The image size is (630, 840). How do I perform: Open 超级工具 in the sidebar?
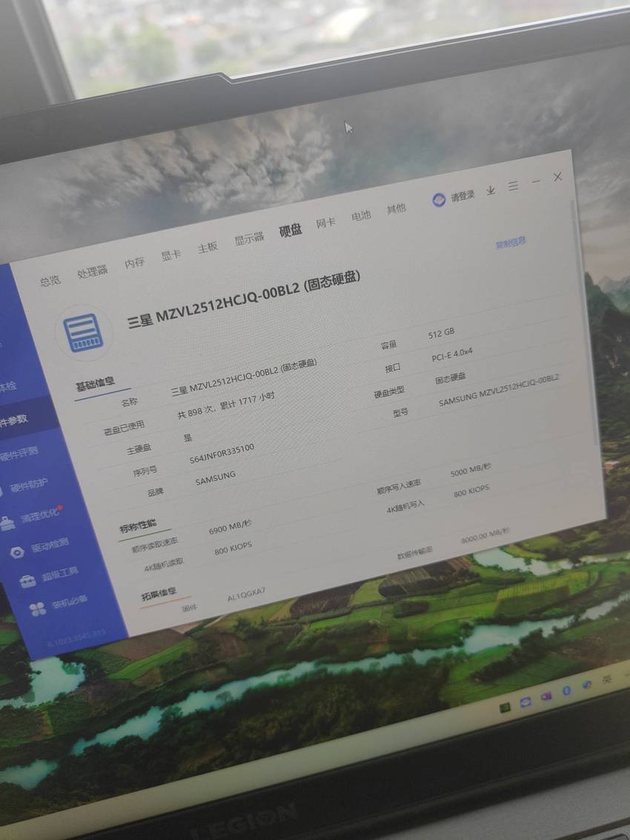coord(60,574)
